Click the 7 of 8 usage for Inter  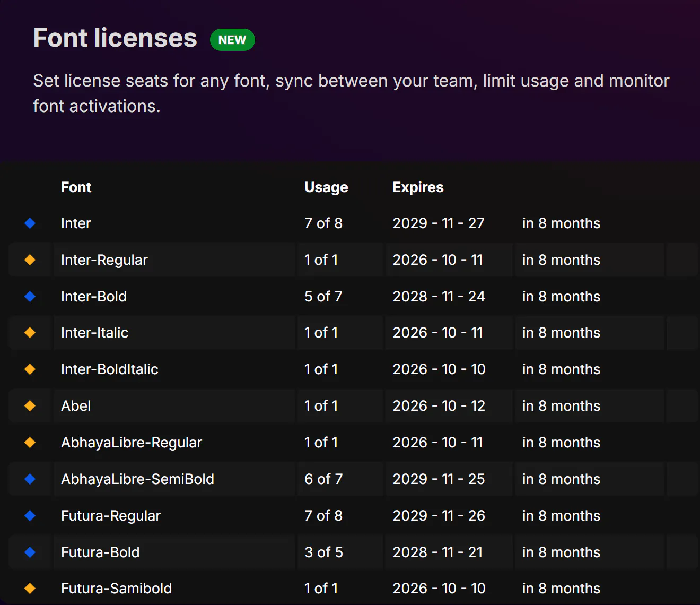(323, 223)
